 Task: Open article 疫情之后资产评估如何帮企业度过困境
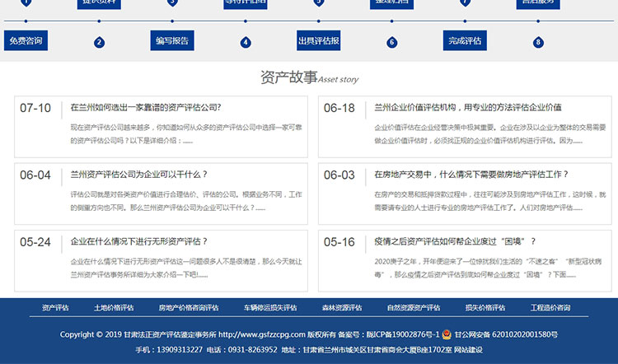(455, 242)
